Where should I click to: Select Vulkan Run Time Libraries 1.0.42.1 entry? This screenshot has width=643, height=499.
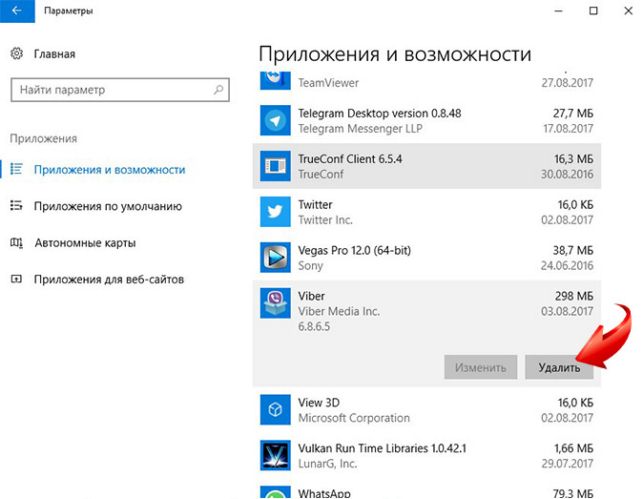point(426,455)
